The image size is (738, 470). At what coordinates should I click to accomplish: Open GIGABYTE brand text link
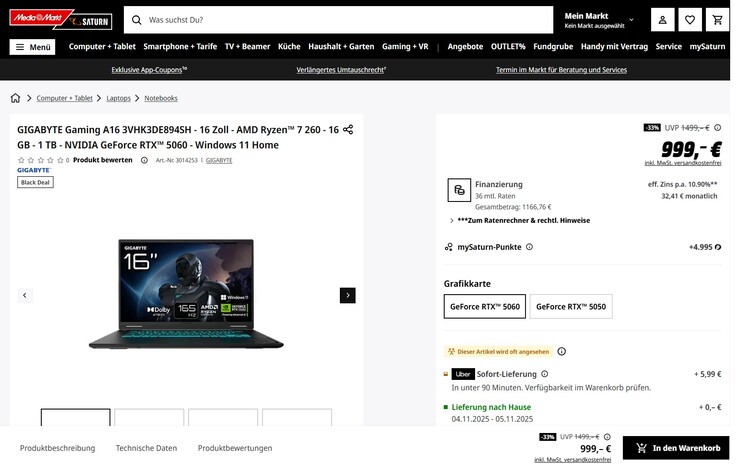click(x=219, y=160)
